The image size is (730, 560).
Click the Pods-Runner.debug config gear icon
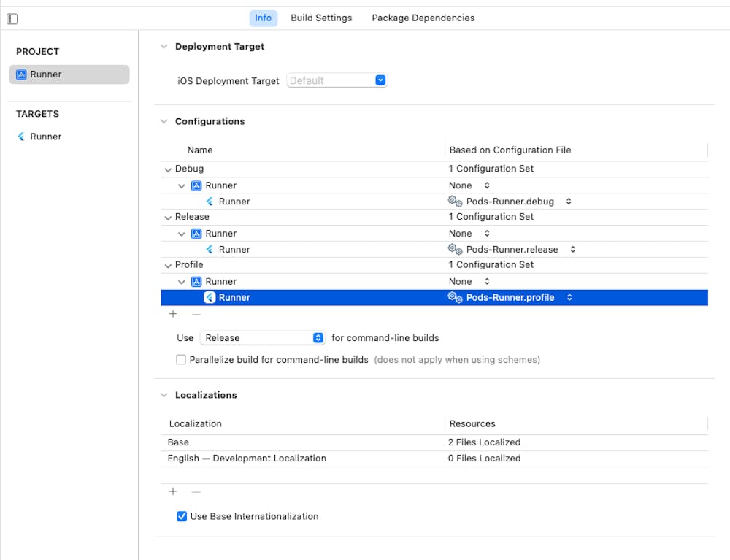click(455, 202)
